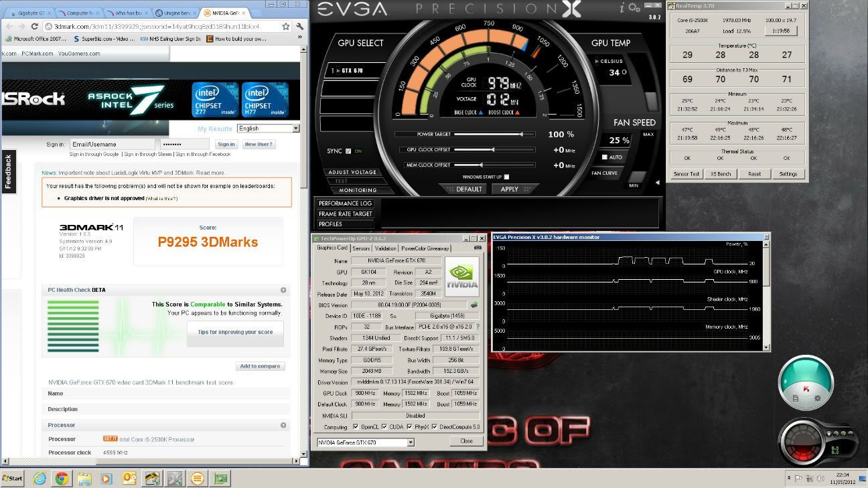Open the Performance Log tab

pos(345,204)
